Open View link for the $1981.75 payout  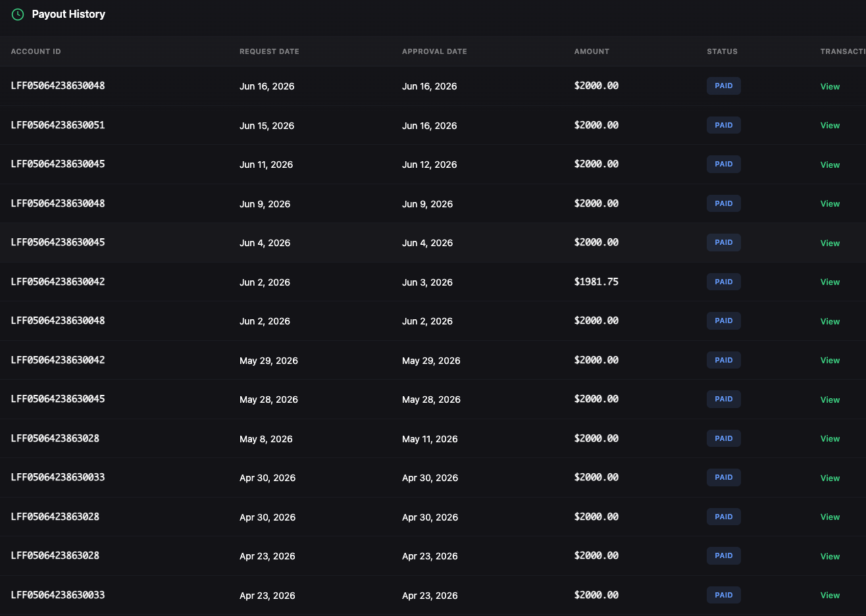(x=830, y=282)
